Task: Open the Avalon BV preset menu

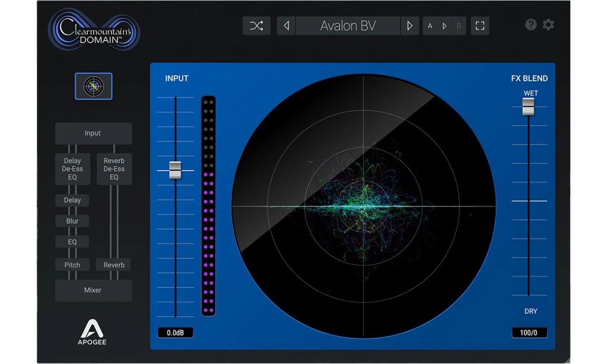Action: tap(347, 26)
